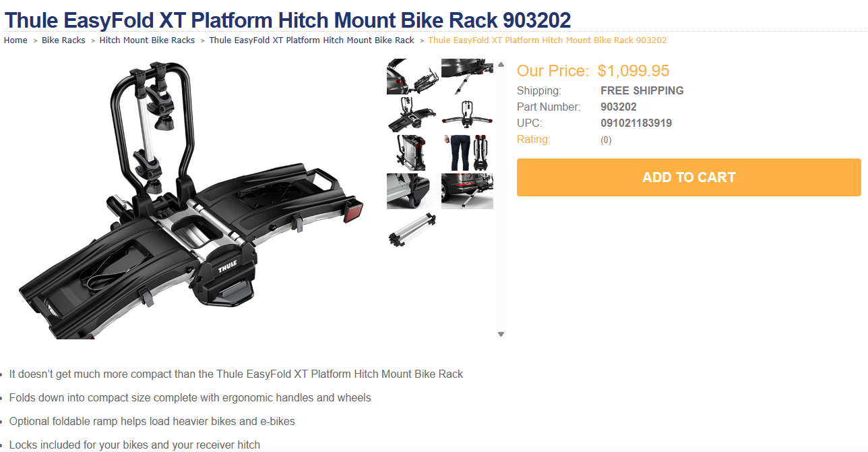This screenshot has width=868, height=452.
Task: Click thumbnail gallery scroll down arrow
Action: 501,334
